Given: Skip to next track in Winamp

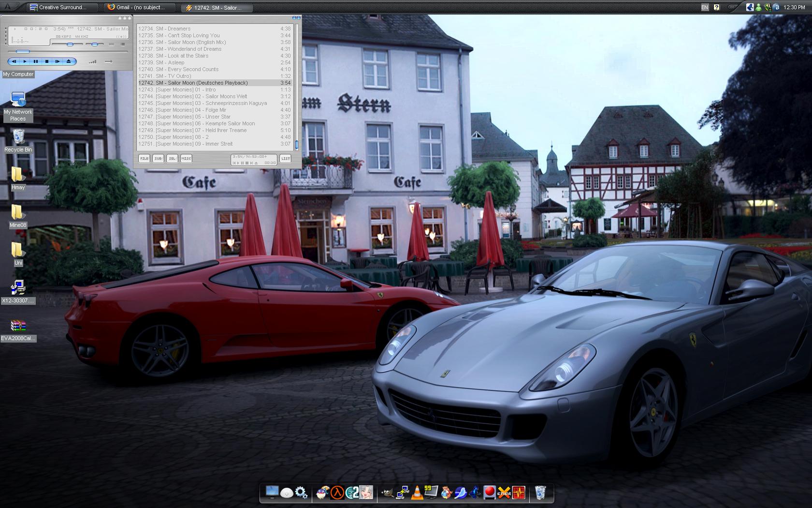Looking at the screenshot, I should [x=58, y=61].
